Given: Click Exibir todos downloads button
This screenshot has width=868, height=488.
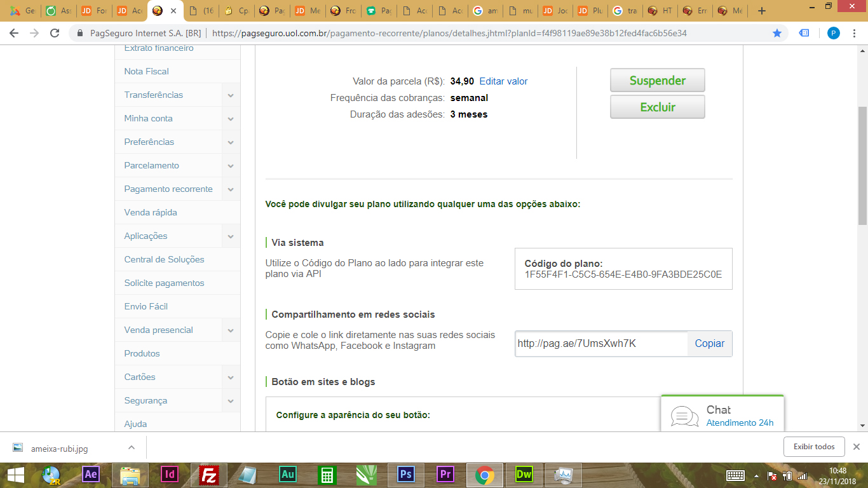Looking at the screenshot, I should click(814, 447).
